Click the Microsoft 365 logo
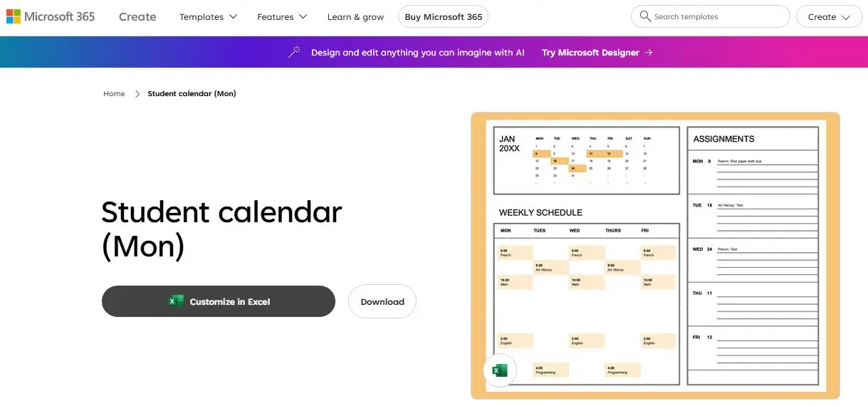 tap(50, 16)
